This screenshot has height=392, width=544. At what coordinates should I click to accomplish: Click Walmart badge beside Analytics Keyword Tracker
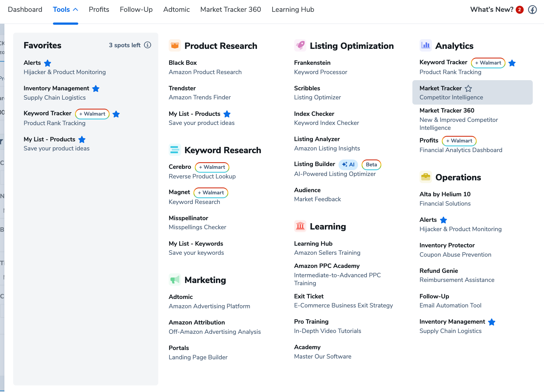pyautogui.click(x=488, y=63)
